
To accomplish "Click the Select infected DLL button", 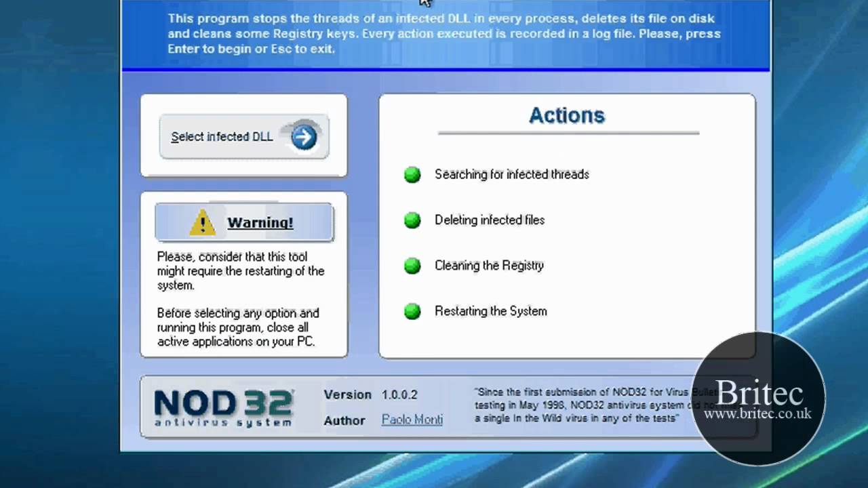I will [244, 137].
